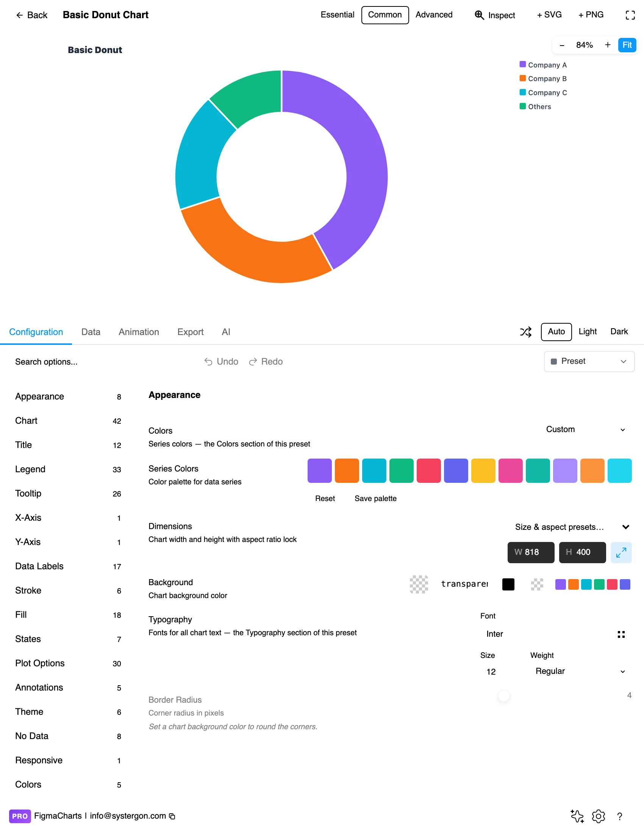Click the Redo arrow
The image size is (644, 830).
266,362
